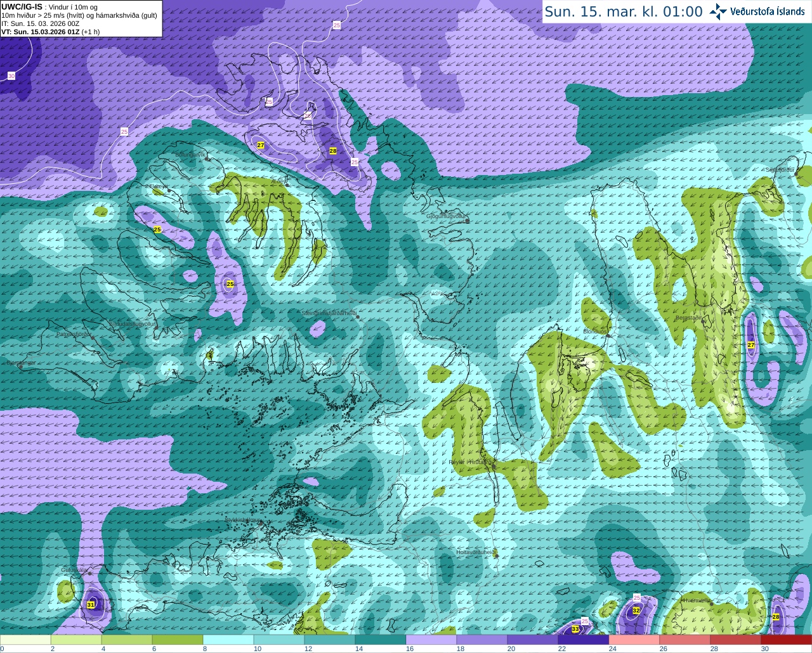Click the Holtavörðuheiði station label
The width and height of the screenshot is (812, 653).
coord(475,552)
